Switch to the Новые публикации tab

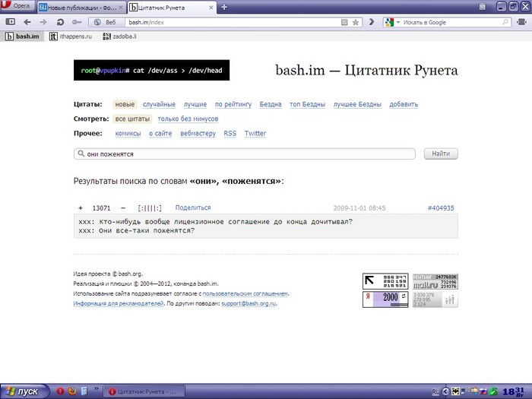point(81,7)
